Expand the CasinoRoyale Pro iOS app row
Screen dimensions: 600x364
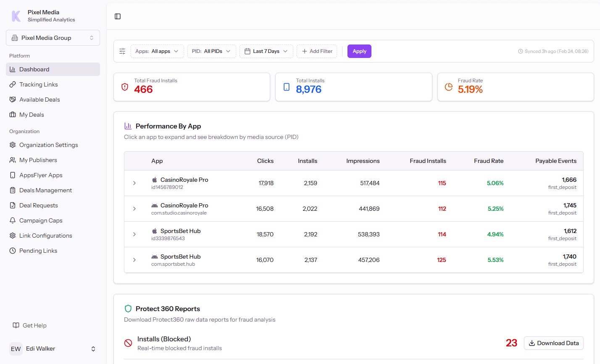[x=134, y=183]
